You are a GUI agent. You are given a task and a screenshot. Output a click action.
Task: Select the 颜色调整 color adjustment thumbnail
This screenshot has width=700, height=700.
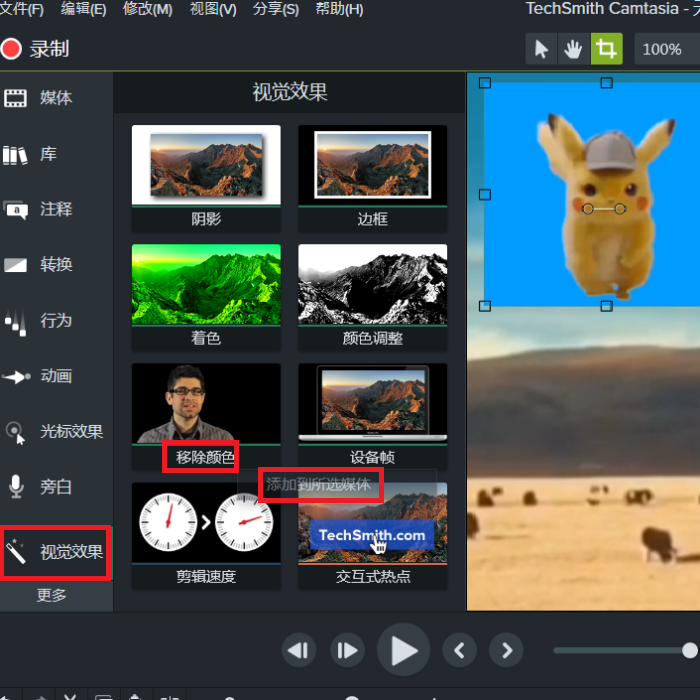point(373,284)
